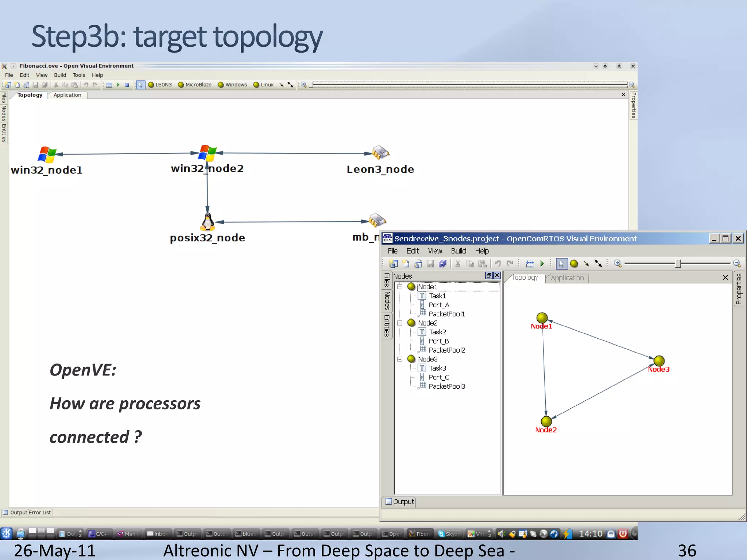This screenshot has height=560, width=747.
Task: Toggle the Nodes side panel tab
Action: [387, 301]
